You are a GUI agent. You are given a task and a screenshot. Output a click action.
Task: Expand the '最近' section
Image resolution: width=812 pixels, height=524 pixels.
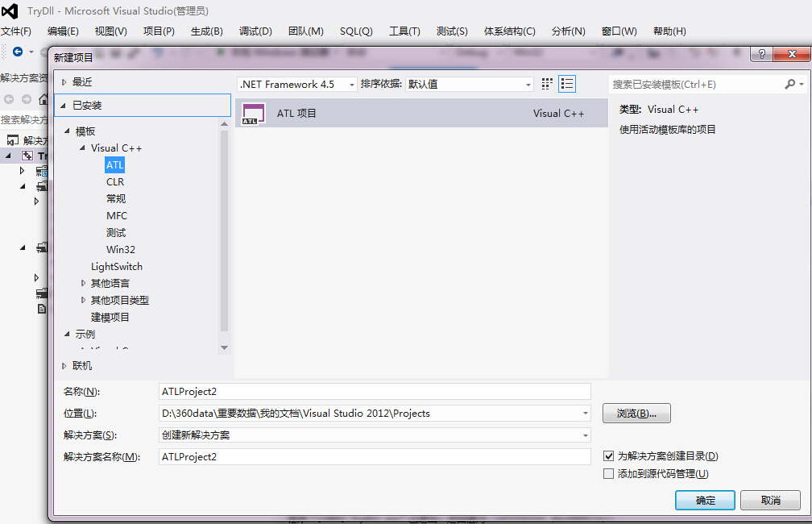[64, 82]
